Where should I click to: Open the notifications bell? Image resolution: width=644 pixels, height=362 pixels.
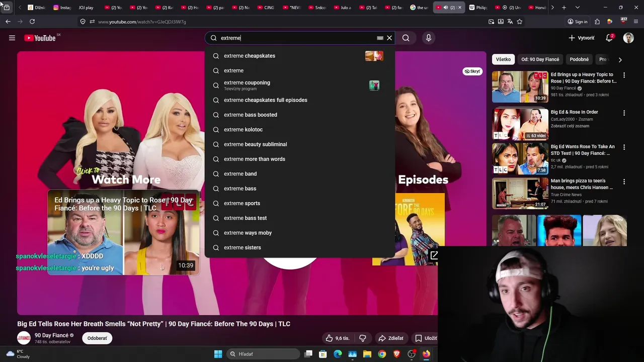click(609, 38)
